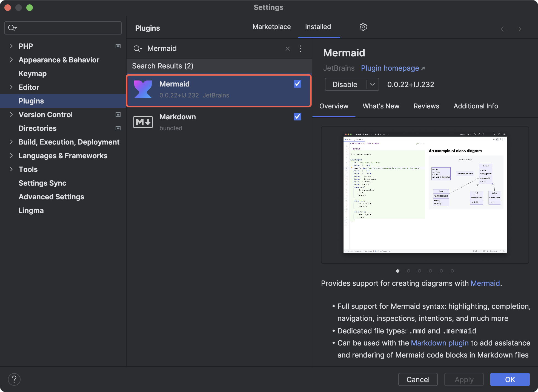538x392 pixels.
Task: Show the second screenshot via carousel dot
Action: (409, 271)
